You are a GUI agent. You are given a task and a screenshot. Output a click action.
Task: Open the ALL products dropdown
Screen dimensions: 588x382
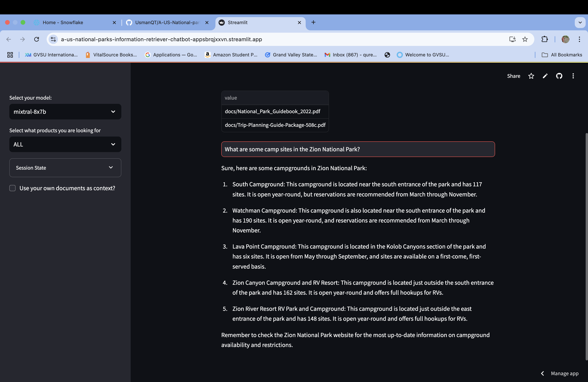[x=65, y=144]
